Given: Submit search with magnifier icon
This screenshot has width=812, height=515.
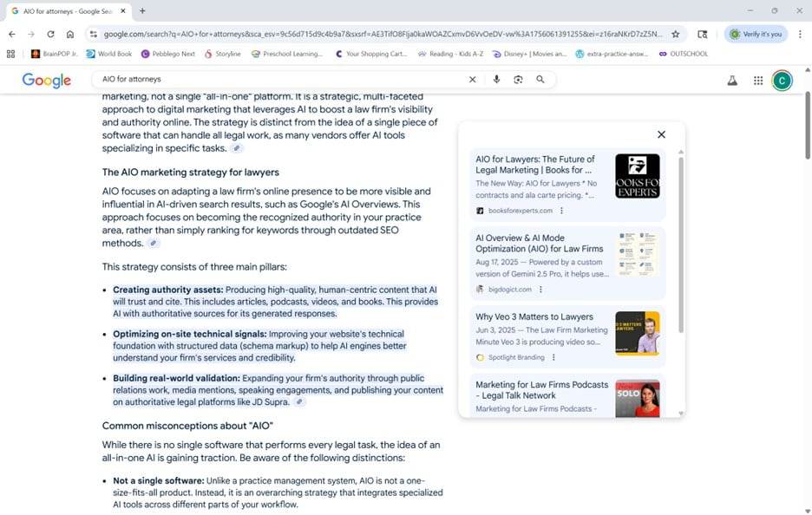Looking at the screenshot, I should coord(540,79).
